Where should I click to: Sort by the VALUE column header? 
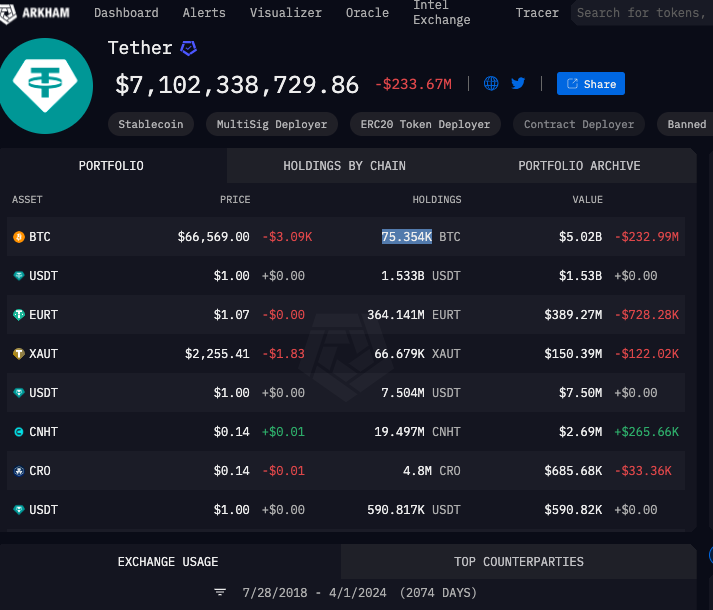tap(587, 200)
